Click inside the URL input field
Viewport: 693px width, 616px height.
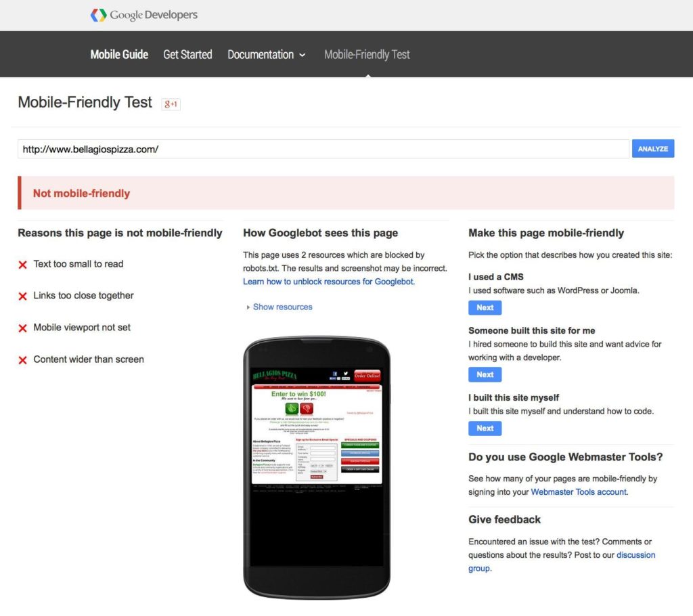click(271, 148)
